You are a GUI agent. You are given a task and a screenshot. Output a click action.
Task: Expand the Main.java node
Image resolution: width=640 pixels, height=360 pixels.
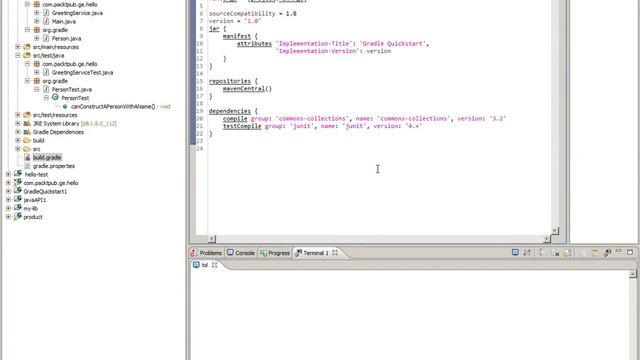pos(37,21)
